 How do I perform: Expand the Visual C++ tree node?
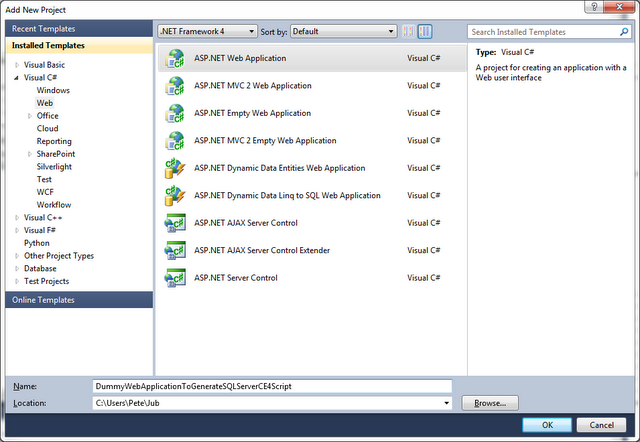(17, 218)
